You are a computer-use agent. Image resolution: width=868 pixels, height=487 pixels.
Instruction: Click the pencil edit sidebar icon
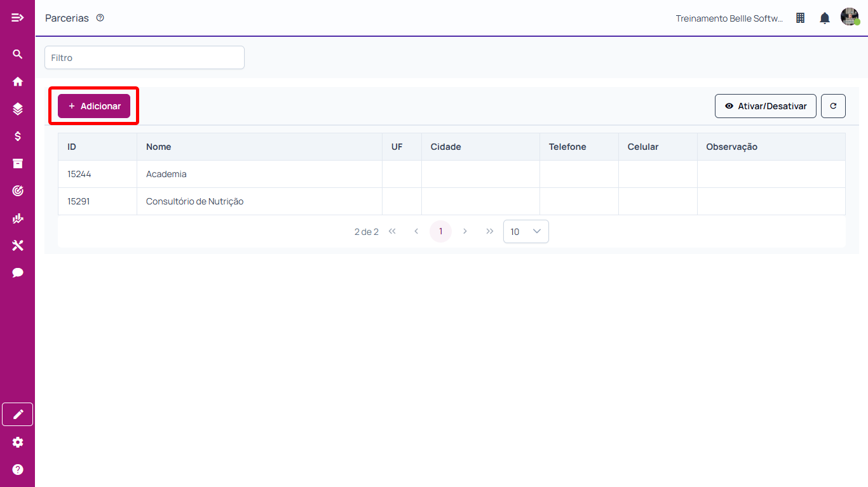[18, 415]
